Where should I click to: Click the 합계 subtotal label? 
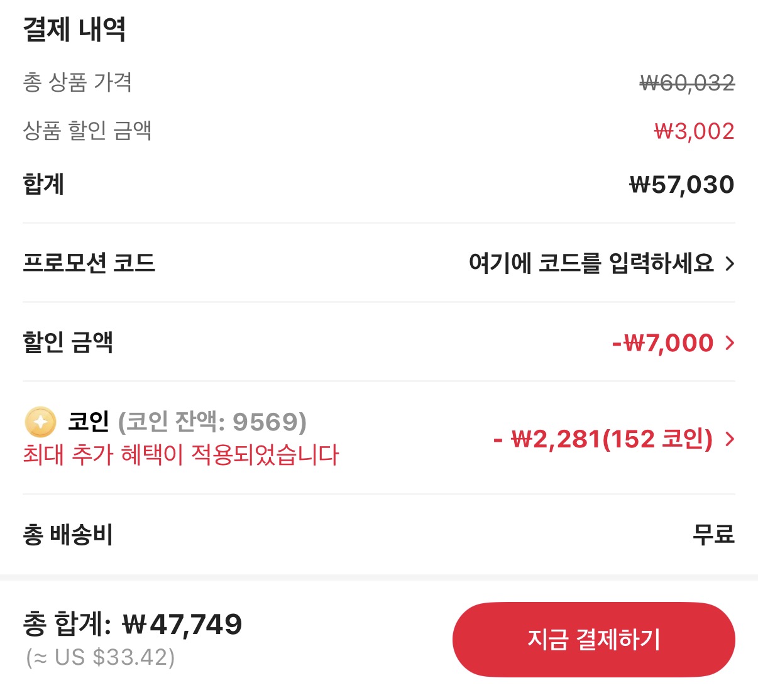[x=43, y=184]
